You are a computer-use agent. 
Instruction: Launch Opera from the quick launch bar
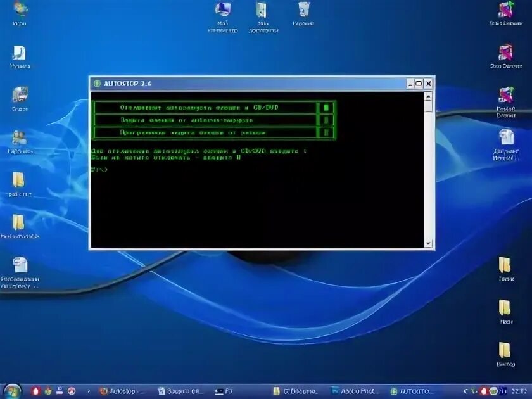pyautogui.click(x=36, y=391)
